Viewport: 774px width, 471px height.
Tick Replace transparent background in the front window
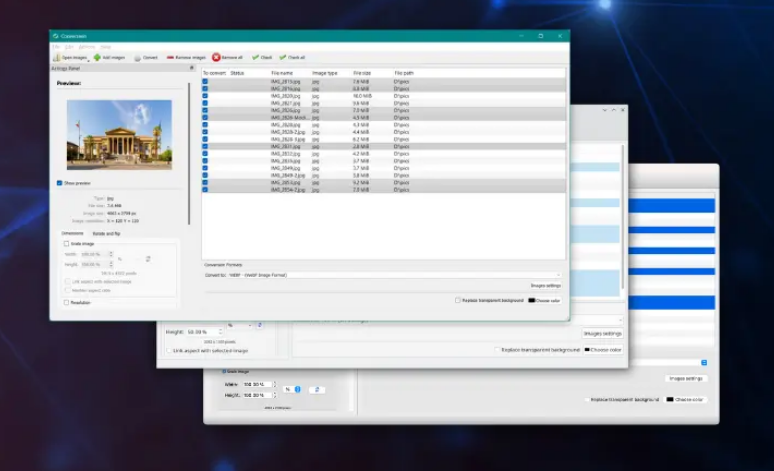458,300
